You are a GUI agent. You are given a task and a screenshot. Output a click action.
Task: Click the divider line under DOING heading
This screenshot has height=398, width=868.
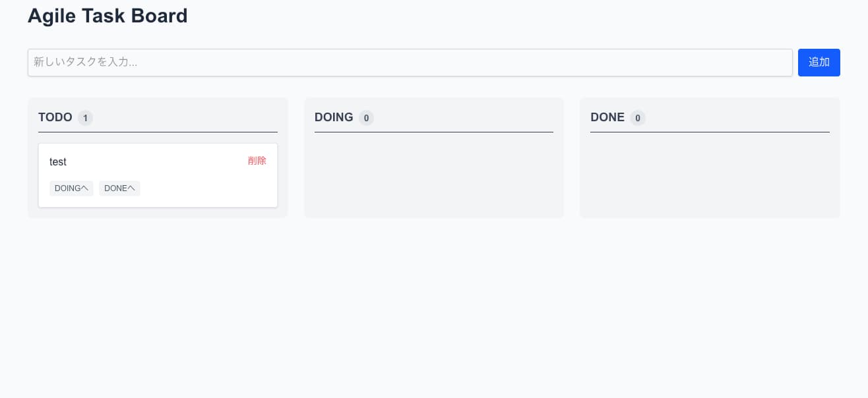434,132
